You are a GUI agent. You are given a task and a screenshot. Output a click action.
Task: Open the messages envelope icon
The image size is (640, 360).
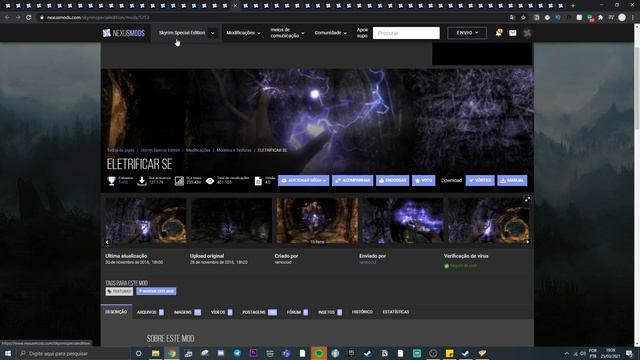(x=513, y=33)
